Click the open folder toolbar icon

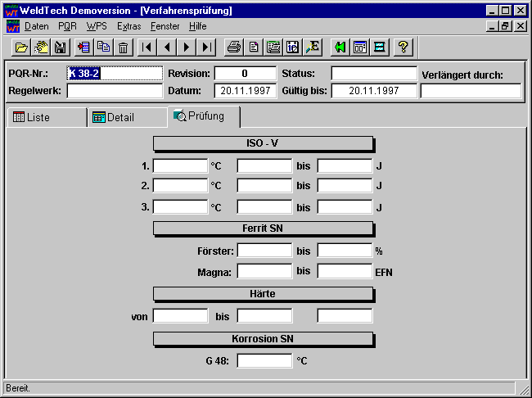[21, 47]
